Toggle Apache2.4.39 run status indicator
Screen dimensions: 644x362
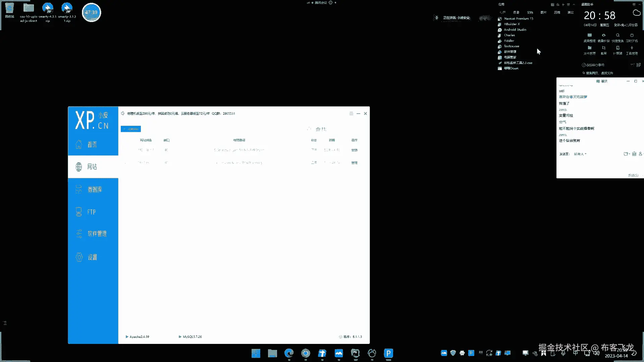pos(127,337)
